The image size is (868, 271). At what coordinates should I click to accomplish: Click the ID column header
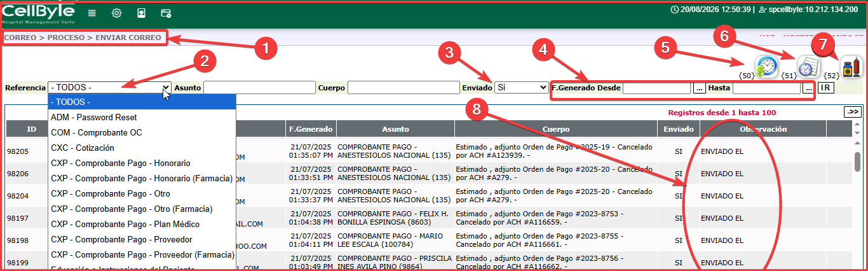coord(32,129)
